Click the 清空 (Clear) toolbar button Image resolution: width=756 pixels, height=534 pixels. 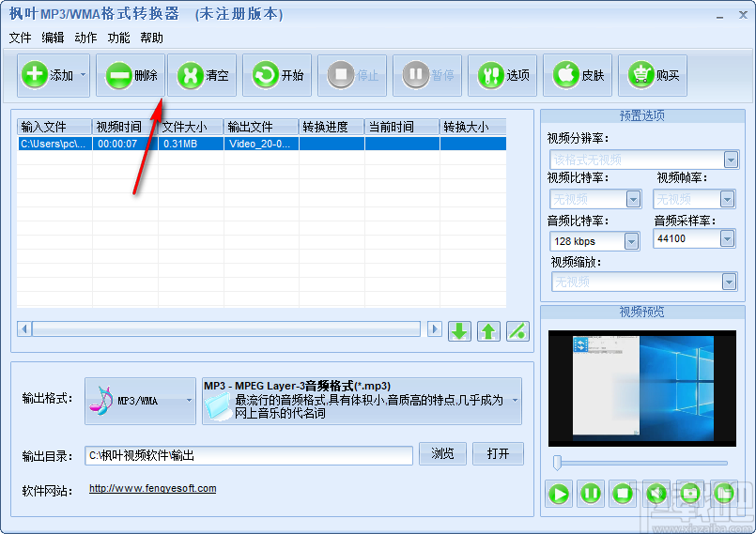(x=203, y=75)
